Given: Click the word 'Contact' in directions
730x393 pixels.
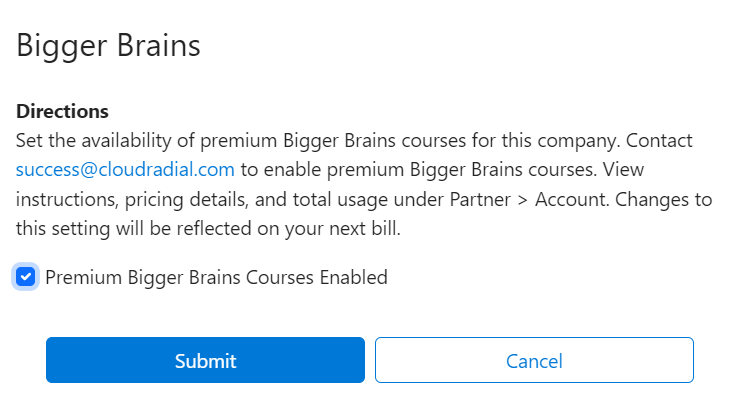Looking at the screenshot, I should (x=659, y=141).
